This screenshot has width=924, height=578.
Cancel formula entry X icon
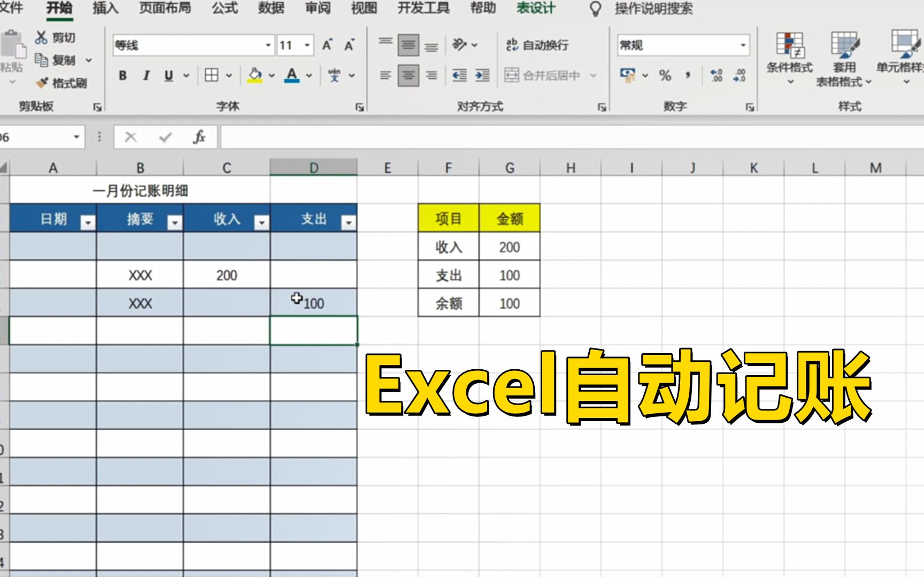click(130, 138)
